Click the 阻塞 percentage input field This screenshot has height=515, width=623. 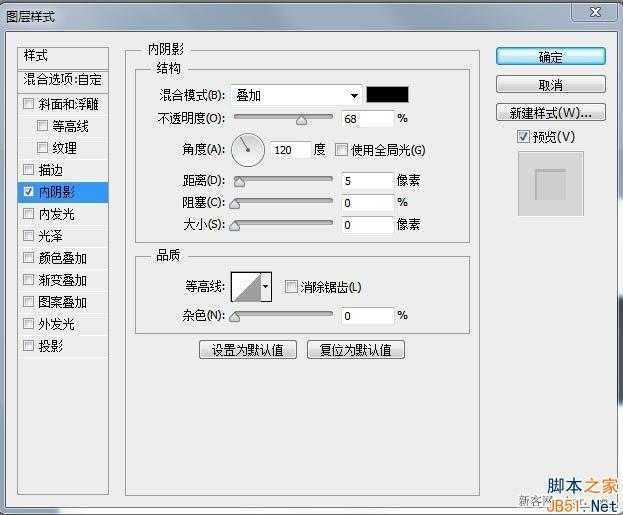[368, 203]
